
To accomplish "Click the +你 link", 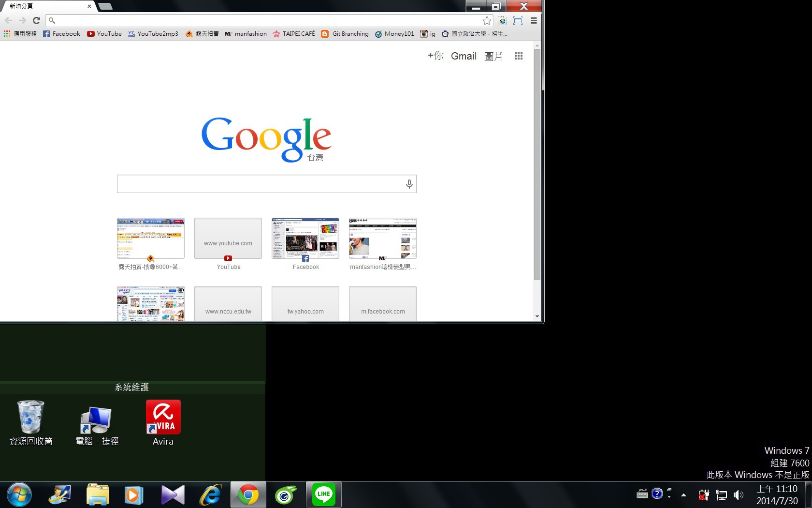I will [435, 56].
